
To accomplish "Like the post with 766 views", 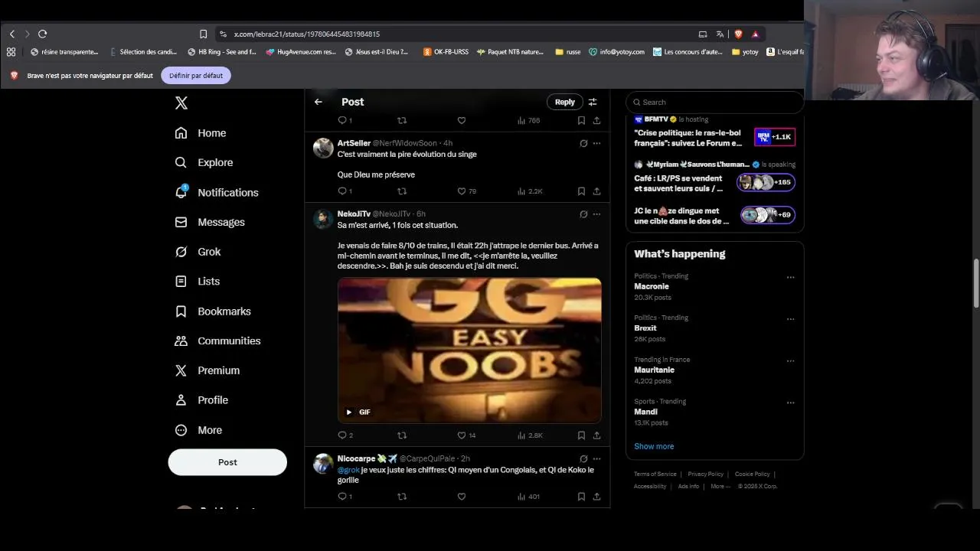I will [462, 120].
